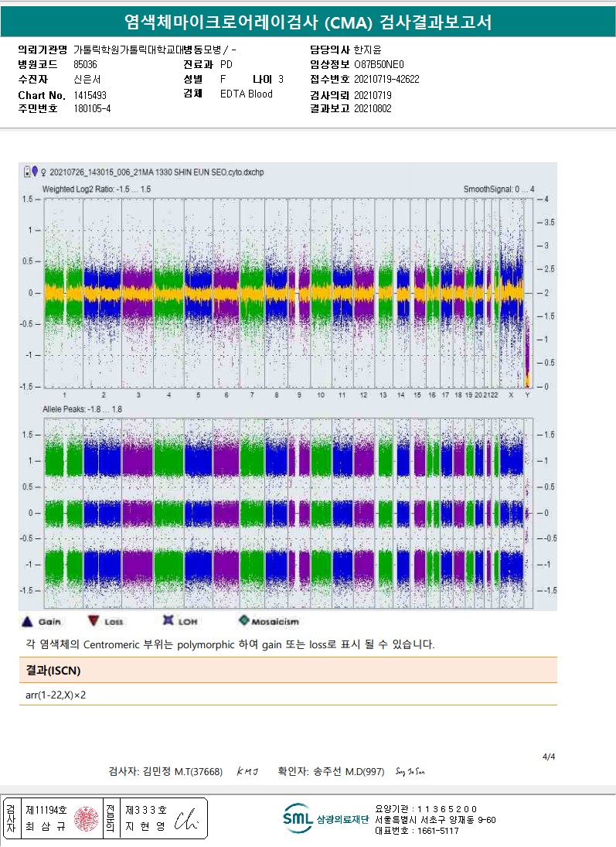
Task: Click the SmoothSignal label at chart top-right
Action: (x=499, y=189)
